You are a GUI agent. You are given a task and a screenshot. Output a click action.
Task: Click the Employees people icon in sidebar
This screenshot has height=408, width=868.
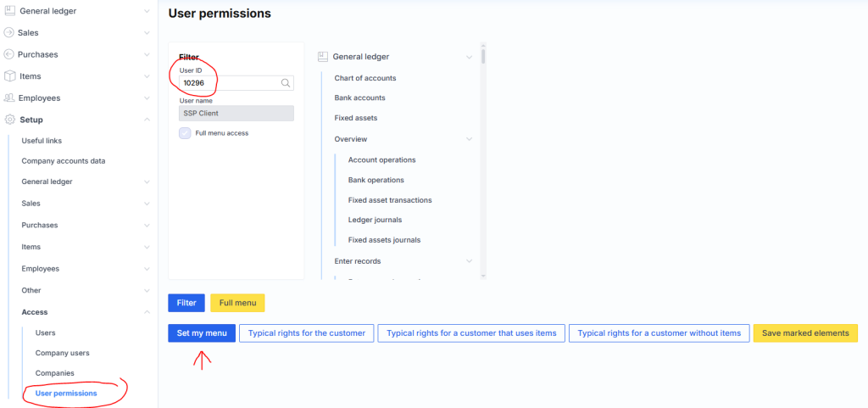[9, 98]
